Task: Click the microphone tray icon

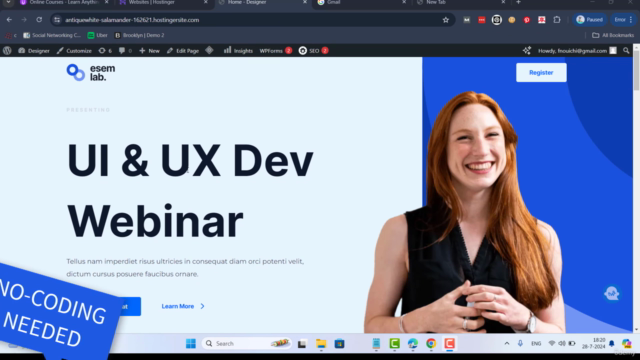Action: tap(520, 344)
